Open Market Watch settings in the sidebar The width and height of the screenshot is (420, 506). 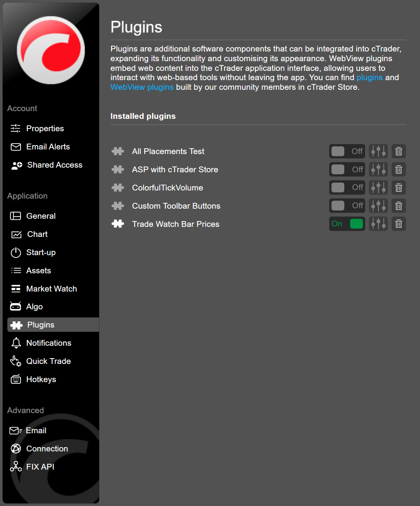(x=51, y=288)
